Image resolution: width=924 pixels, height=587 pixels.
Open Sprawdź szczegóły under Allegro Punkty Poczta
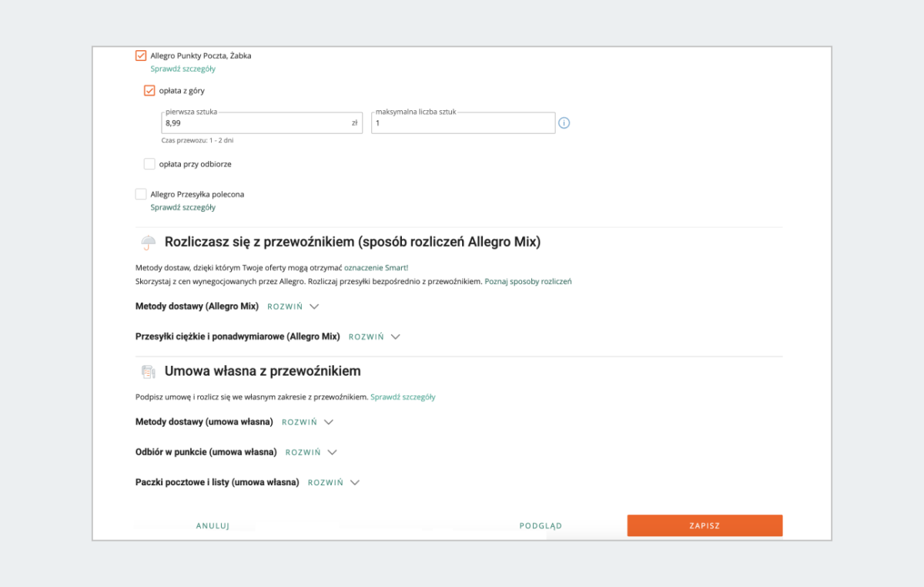point(183,69)
